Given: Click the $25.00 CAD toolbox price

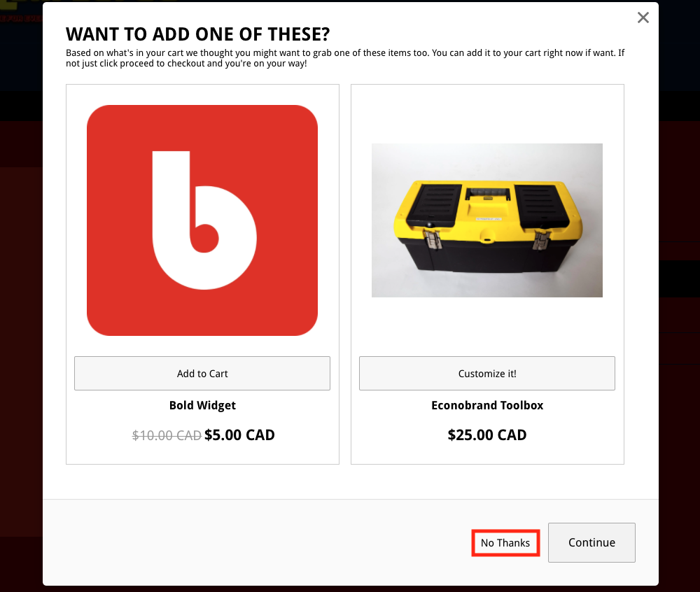Looking at the screenshot, I should [487, 435].
